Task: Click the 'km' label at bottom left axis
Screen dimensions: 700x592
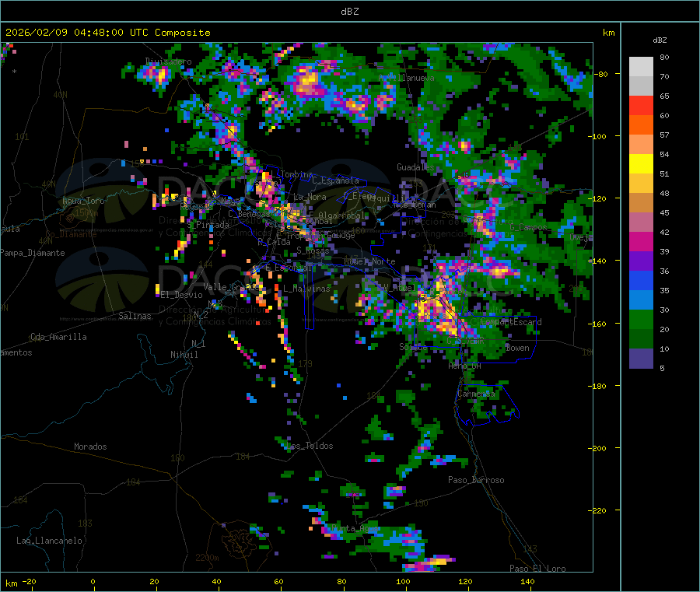Action: pyautogui.click(x=12, y=583)
